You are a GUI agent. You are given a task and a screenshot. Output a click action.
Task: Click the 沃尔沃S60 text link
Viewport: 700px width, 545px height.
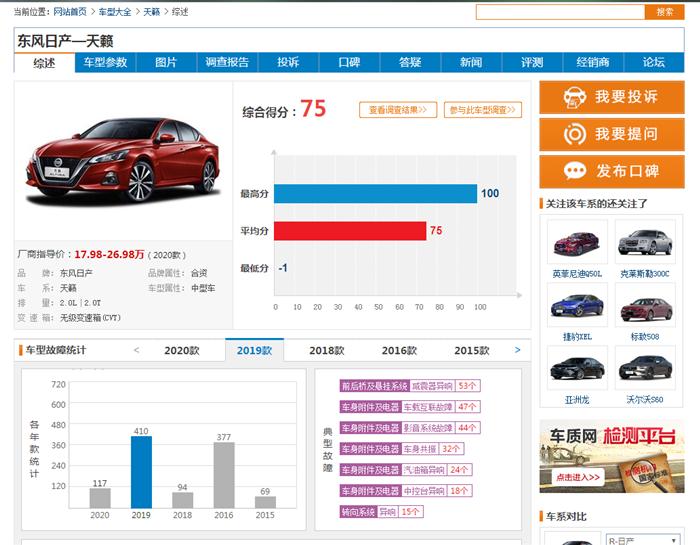coord(645,400)
